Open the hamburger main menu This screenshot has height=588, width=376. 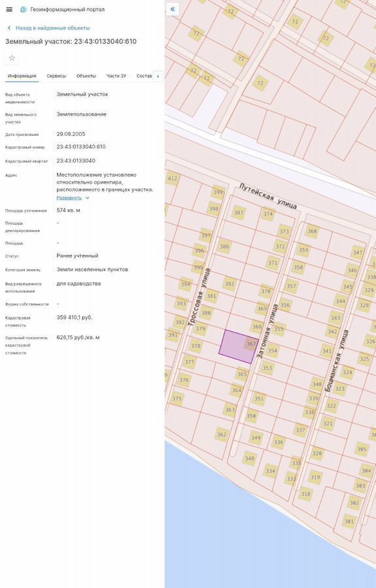[9, 9]
